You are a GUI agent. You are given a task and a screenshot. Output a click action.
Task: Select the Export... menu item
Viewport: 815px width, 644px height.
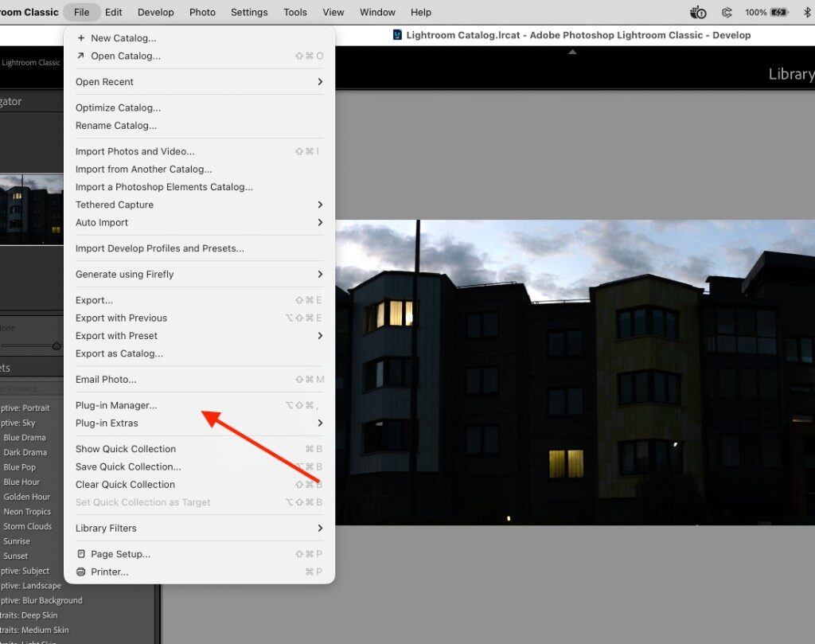click(199, 300)
